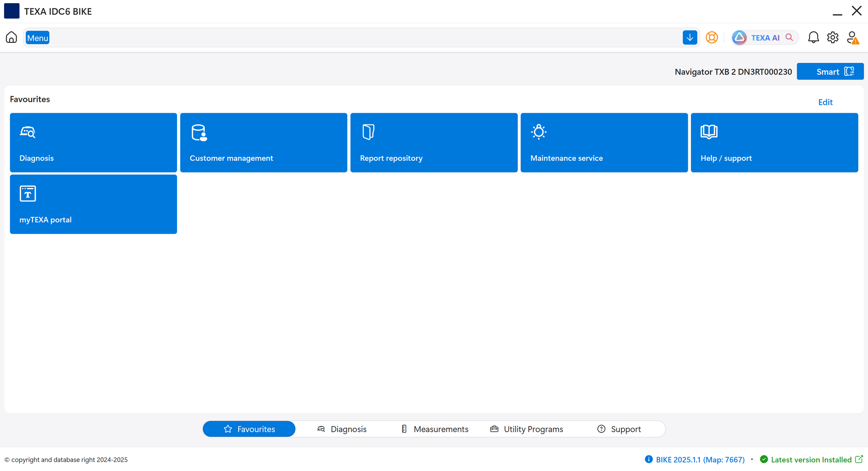This screenshot has height=471, width=868.
Task: Click the orange lifebuoy support icon
Action: (x=711, y=37)
